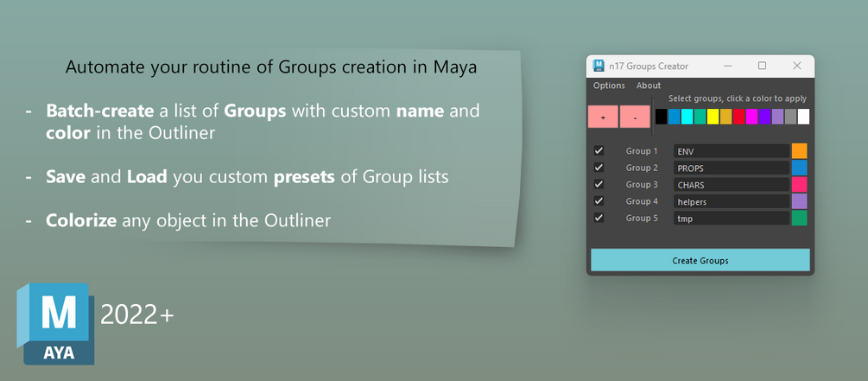Viewport: 868px width, 381px height.
Task: Click the orange color swatch beside ENV
Action: (x=800, y=151)
